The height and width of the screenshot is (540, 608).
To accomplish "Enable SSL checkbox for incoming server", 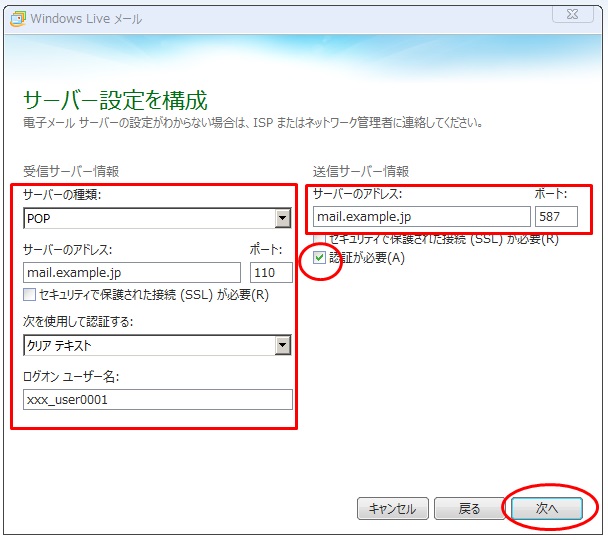I will coord(30,295).
